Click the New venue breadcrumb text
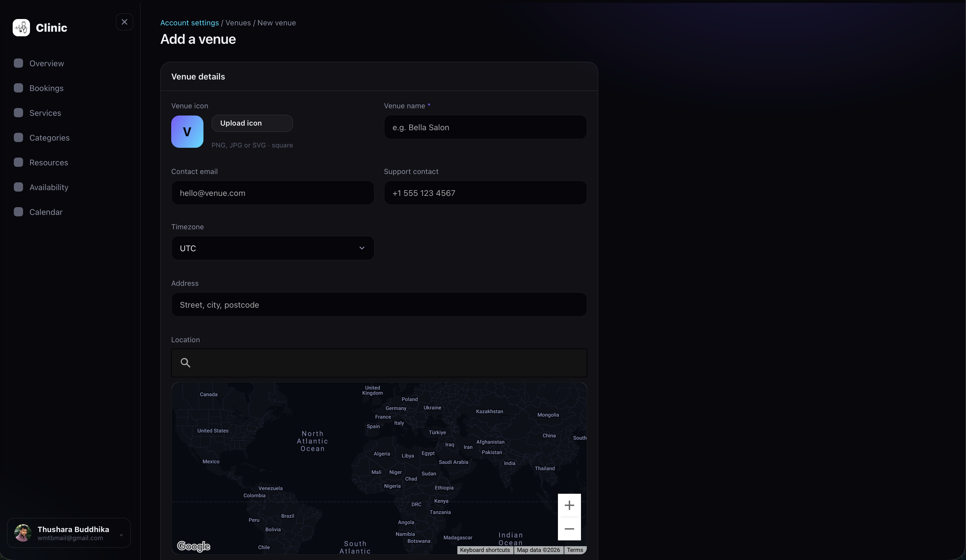Screen dimensions: 966x560 (x=276, y=23)
